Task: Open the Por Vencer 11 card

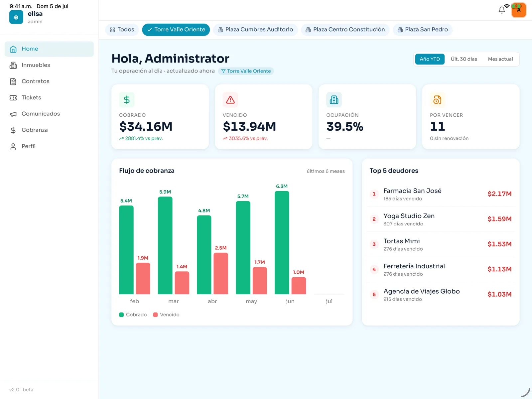Action: click(x=471, y=117)
